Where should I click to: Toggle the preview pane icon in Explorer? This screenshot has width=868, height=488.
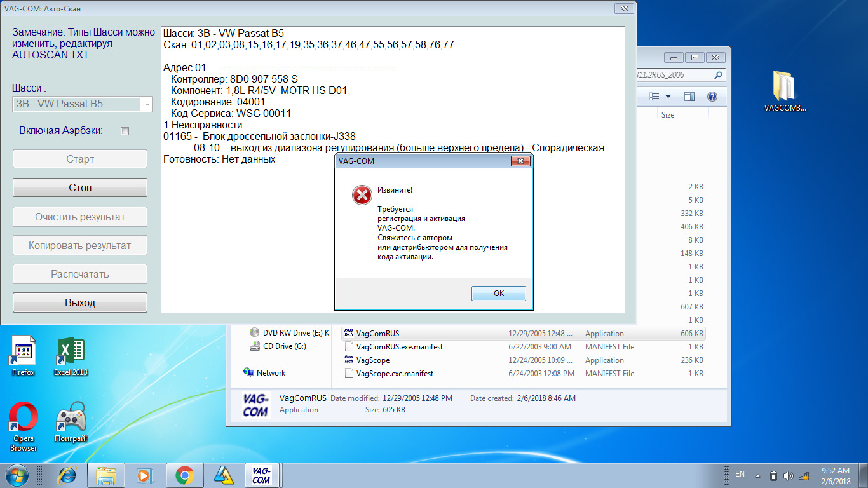point(689,97)
